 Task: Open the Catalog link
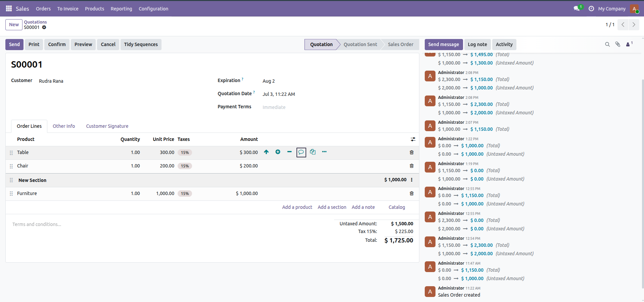[x=397, y=207]
